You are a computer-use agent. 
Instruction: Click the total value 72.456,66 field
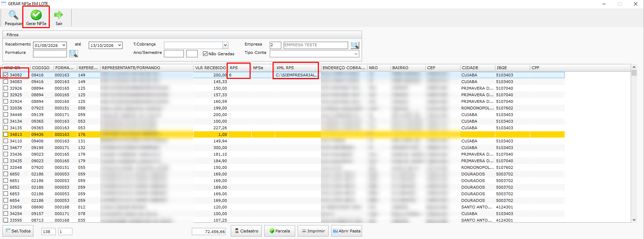point(209,231)
